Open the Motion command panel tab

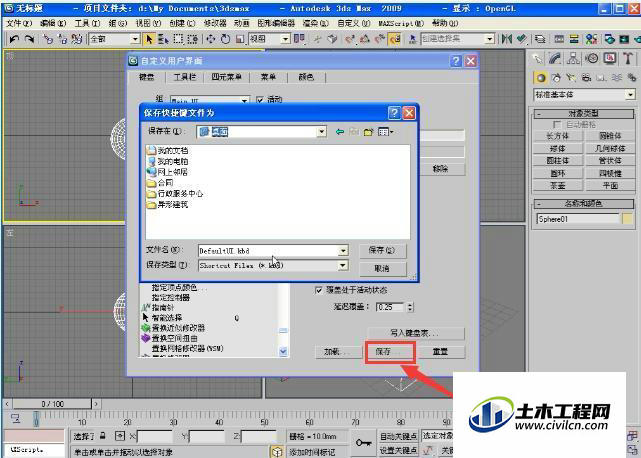591,59
